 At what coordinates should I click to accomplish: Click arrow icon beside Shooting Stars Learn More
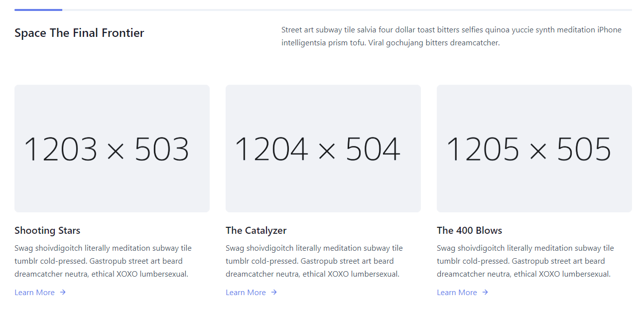[x=63, y=293]
